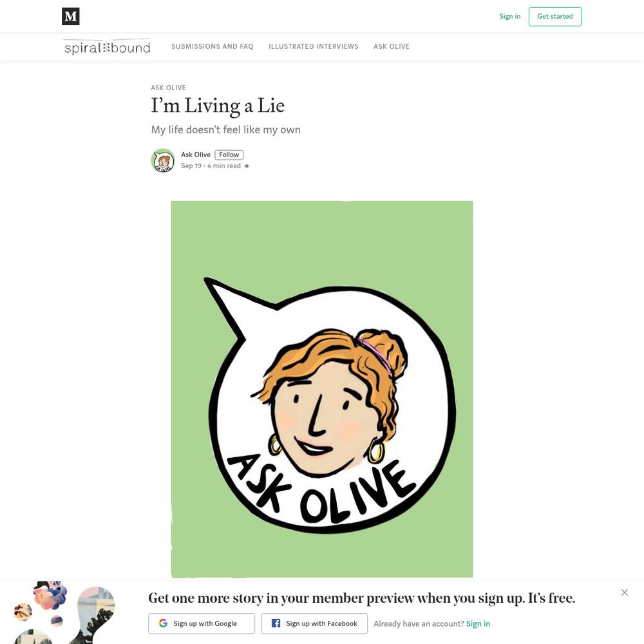Open the Ask Olive navigation tab
Viewport: 644px width, 644px height.
392,46
